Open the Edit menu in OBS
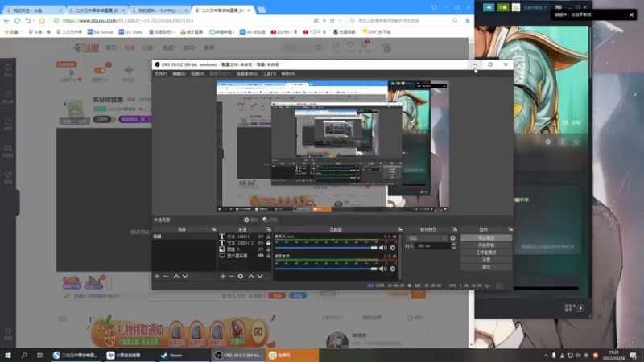 coord(179,74)
